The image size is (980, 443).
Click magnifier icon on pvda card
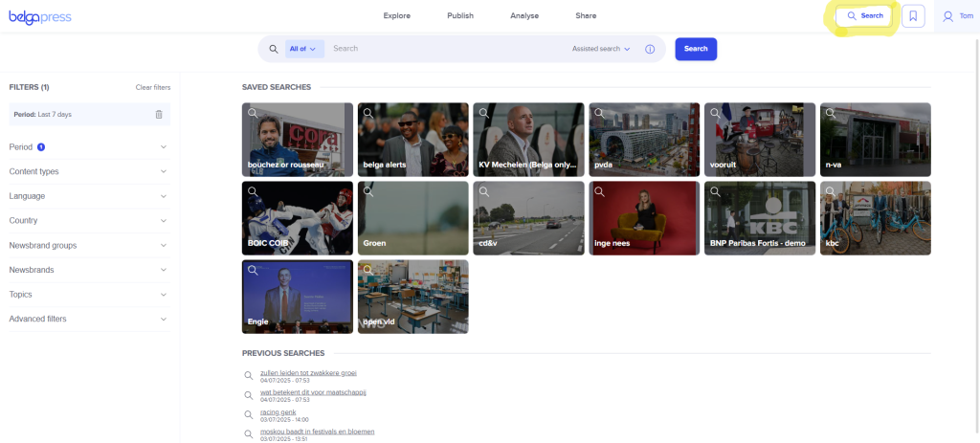coord(599,113)
